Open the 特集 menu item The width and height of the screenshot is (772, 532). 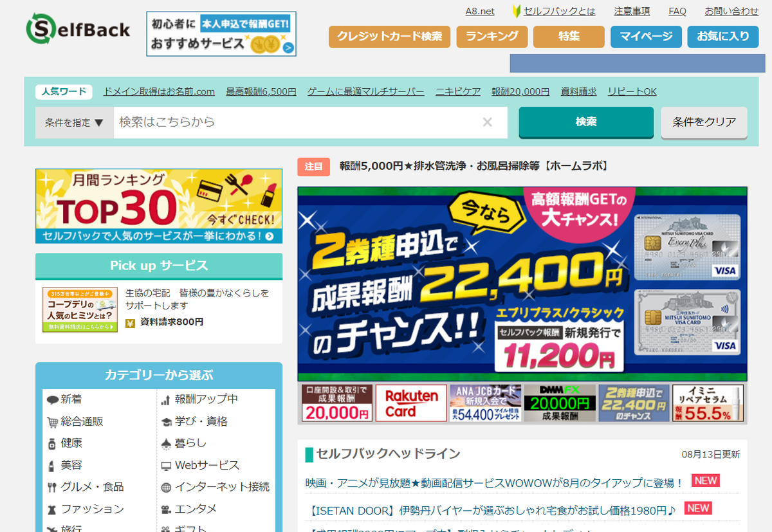(569, 37)
